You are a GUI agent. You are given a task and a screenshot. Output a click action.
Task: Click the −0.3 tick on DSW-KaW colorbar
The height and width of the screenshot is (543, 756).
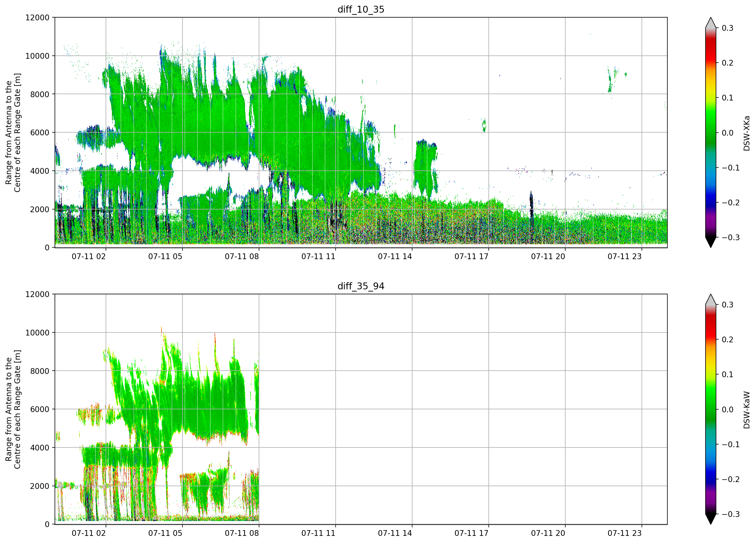pos(731,514)
